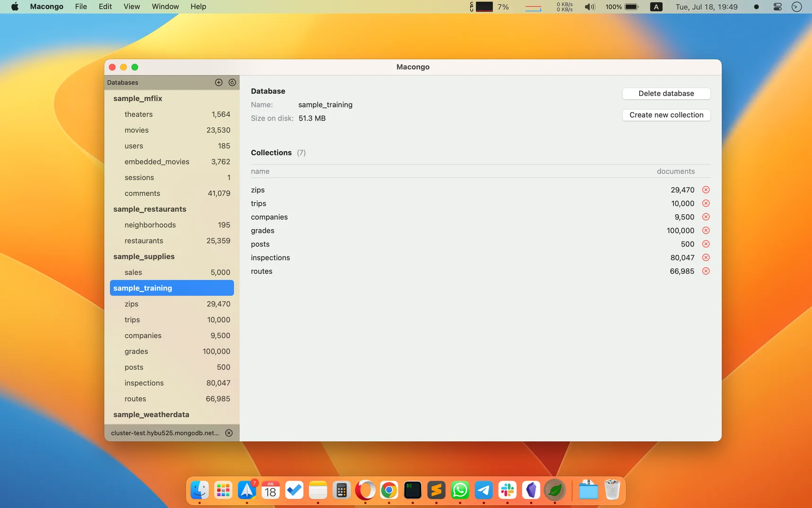This screenshot has height=508, width=812.
Task: Open Calculator from the dock
Action: (341, 490)
